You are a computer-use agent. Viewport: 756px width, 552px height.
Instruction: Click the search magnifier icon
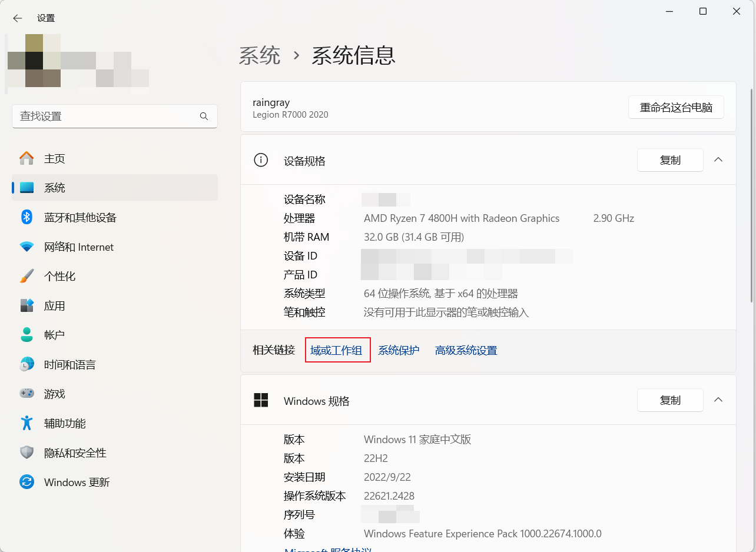point(204,117)
